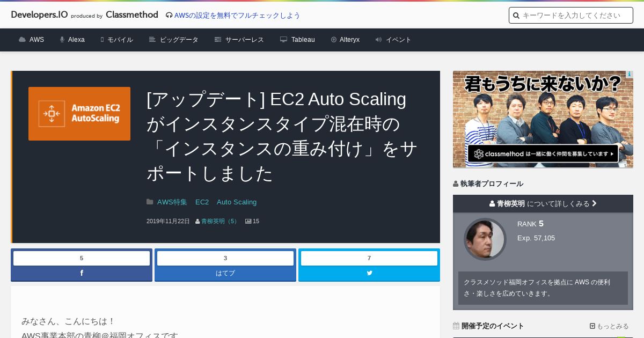This screenshot has height=338, width=644.
Task: Click the RANK 5 text in the profile
Action: pos(530,224)
